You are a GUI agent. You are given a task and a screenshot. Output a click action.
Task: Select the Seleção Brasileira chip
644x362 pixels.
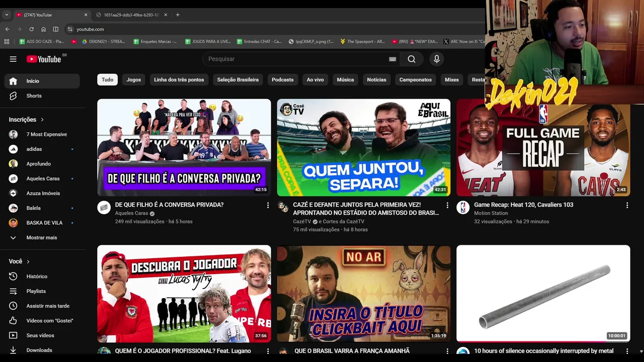pos(238,79)
